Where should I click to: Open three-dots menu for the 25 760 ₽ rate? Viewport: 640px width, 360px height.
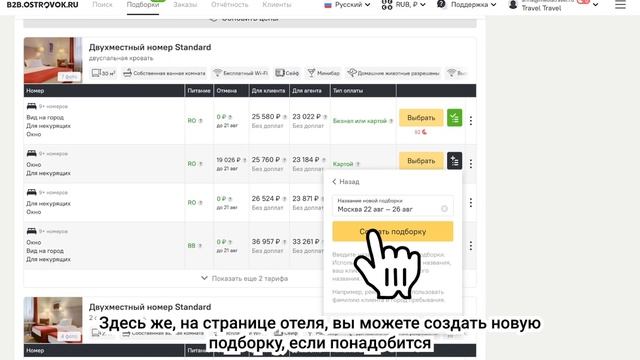click(x=471, y=164)
